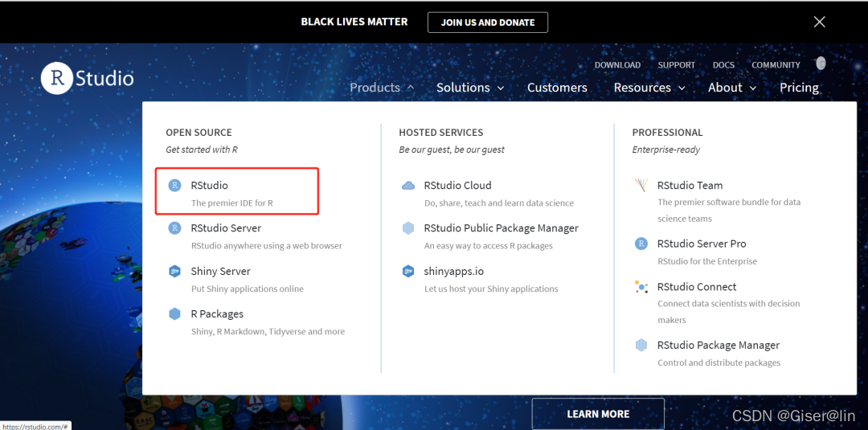Open the RStudio Server Pro link
Viewport: 868px width, 430px height.
[702, 244]
